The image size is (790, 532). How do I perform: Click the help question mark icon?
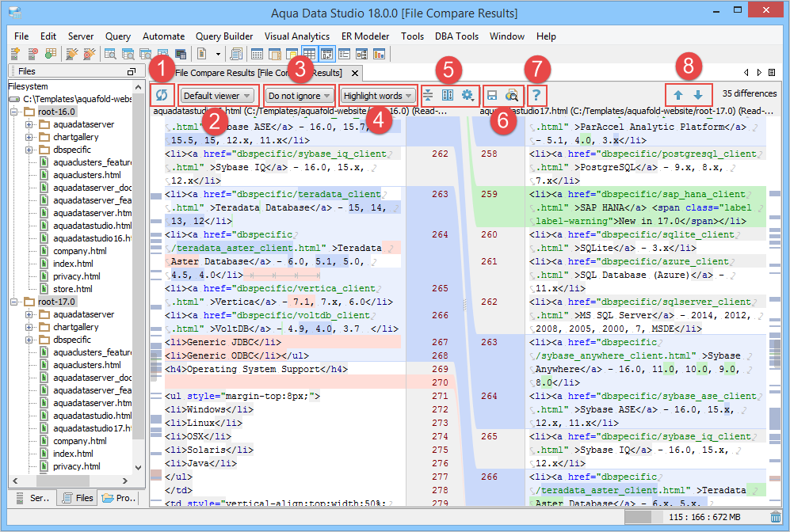tap(536, 96)
